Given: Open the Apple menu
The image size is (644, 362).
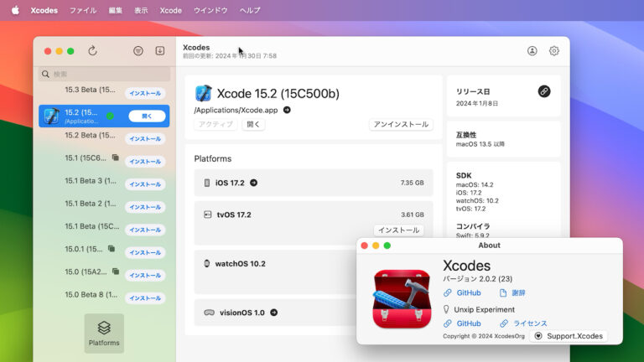Looking at the screenshot, I should tap(15, 10).
